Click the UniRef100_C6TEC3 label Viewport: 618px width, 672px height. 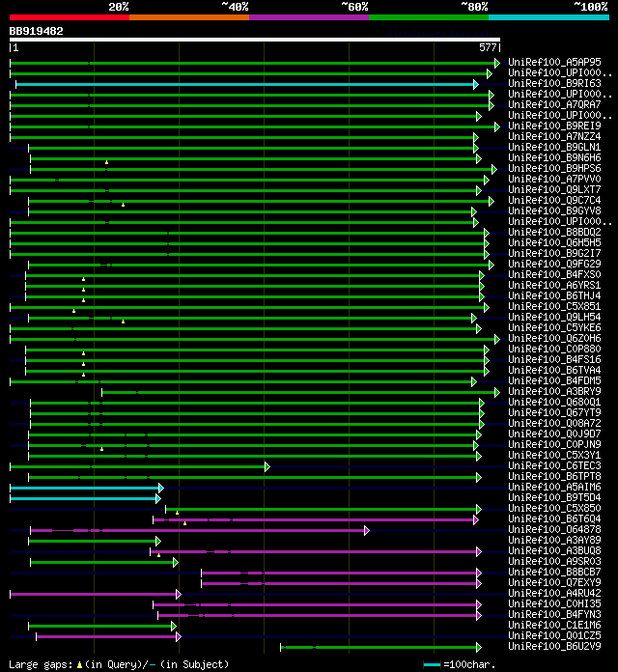click(554, 465)
